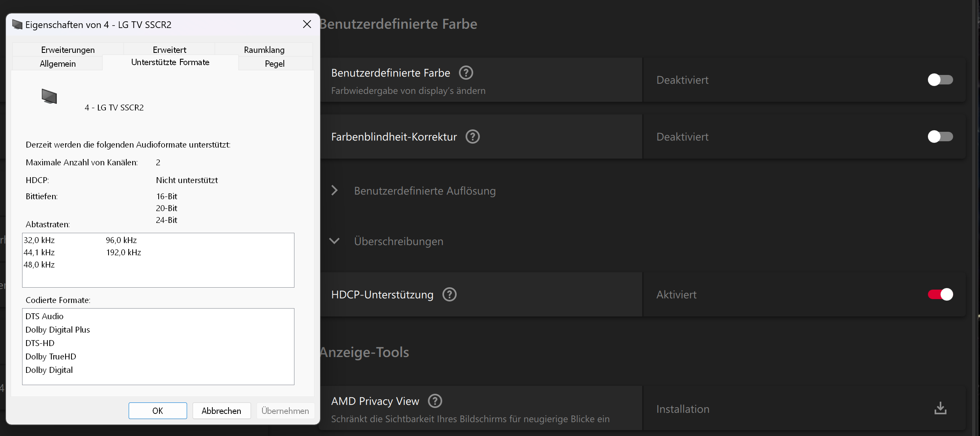This screenshot has height=436, width=980.
Task: Select the Unterstützte Formate tab
Action: [x=170, y=62]
